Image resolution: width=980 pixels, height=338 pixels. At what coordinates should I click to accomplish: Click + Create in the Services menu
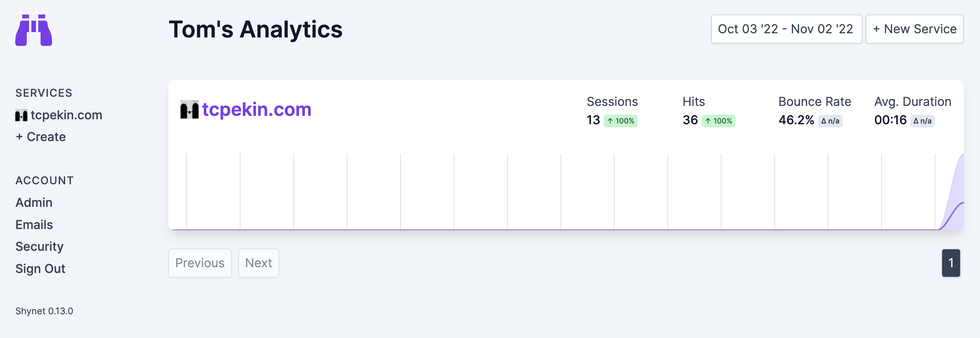[x=41, y=137]
